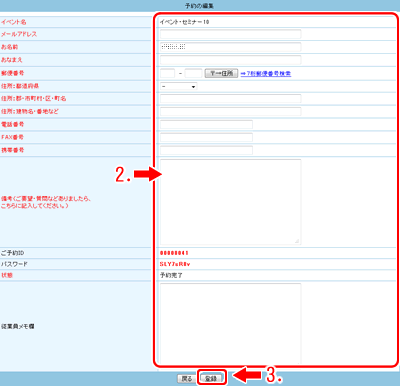Click the ご予約ID value 00000041
Screen dimensions: 400x386
click(x=174, y=253)
